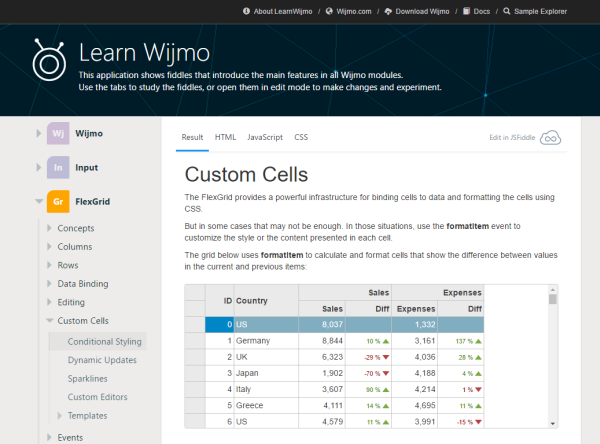Open the About LearnWijmo link
Image resolution: width=600 pixels, height=444 pixels.
point(283,11)
